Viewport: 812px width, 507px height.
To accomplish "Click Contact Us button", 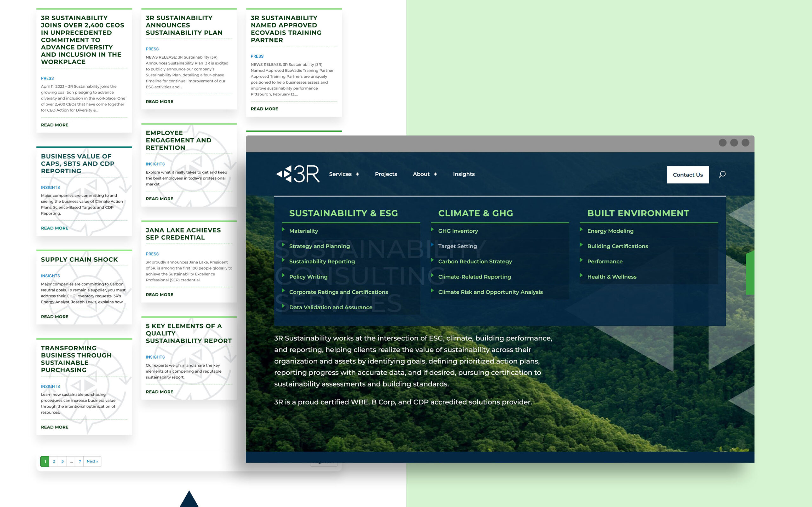I will (687, 175).
